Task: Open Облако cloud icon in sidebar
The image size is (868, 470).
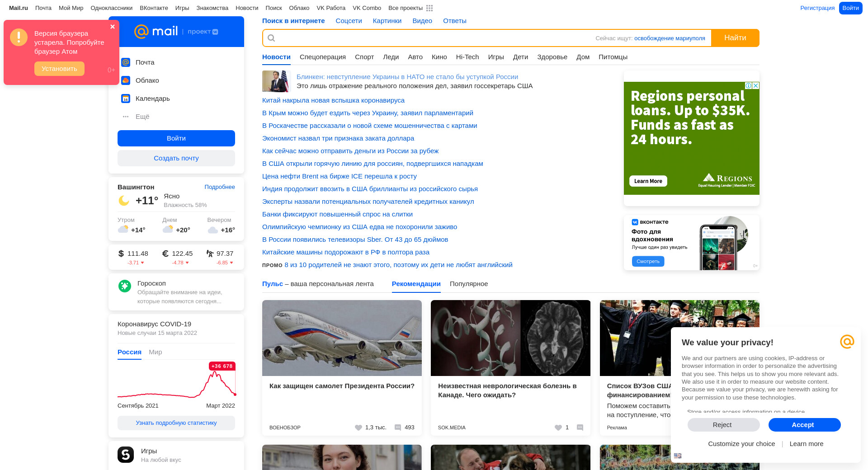Action: 126,80
